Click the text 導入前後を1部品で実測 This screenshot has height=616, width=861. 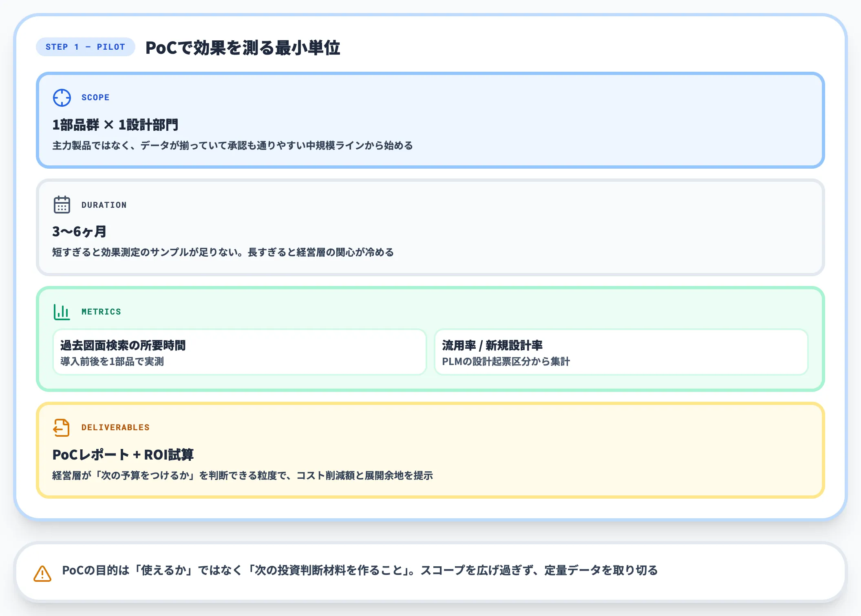(112, 361)
